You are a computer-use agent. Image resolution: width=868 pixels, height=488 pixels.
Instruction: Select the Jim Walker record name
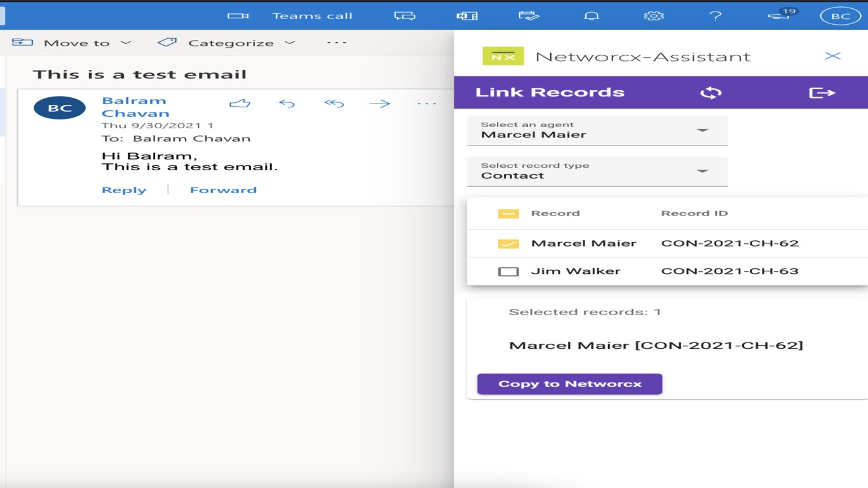click(x=576, y=271)
